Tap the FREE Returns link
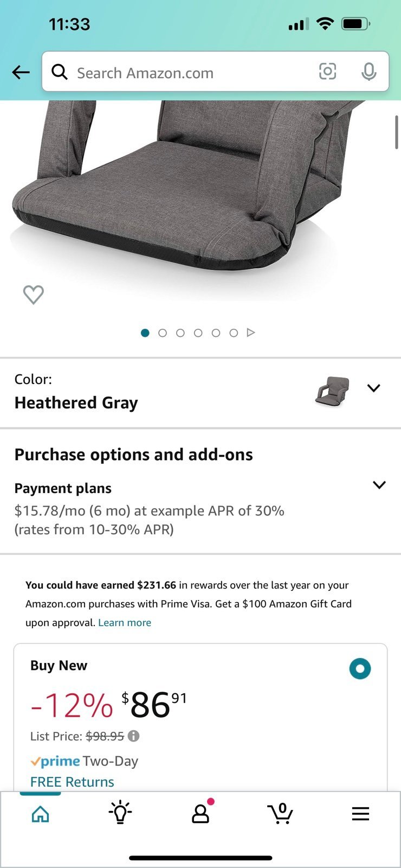Image resolution: width=401 pixels, height=868 pixels. [x=72, y=782]
